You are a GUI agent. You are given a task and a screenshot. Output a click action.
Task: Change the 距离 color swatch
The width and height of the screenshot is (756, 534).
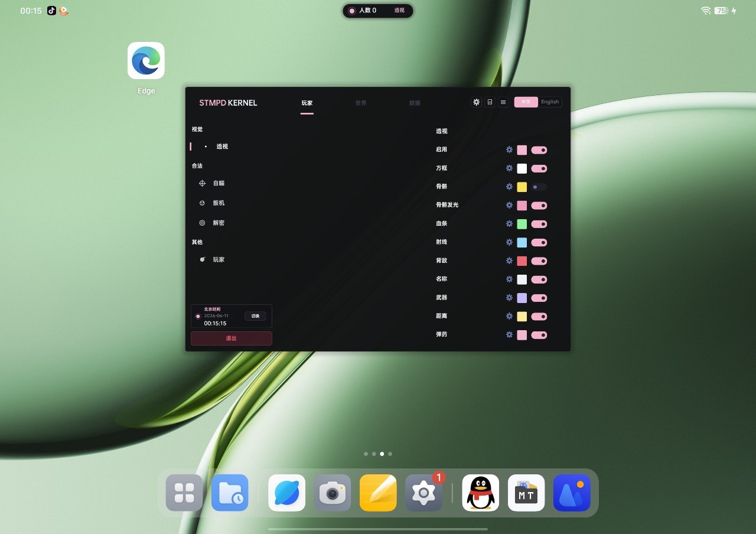pos(522,317)
